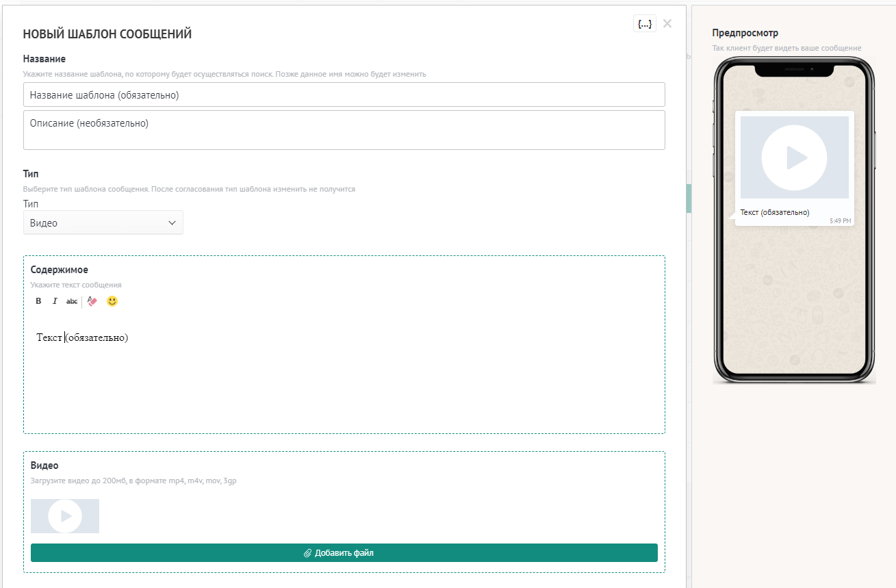Apply strikethrough formatting in content editor
Screen dimensions: 896x588
[x=72, y=301]
